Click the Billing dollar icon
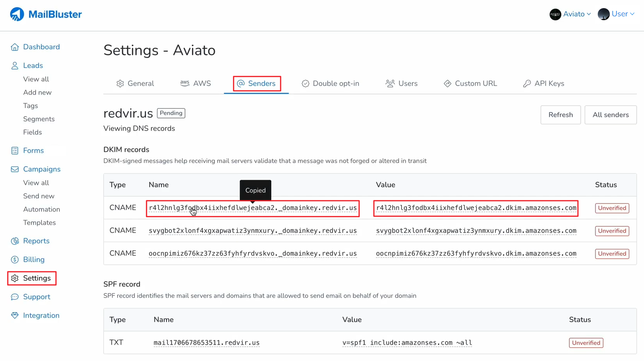The height and width of the screenshot is (361, 644). [x=15, y=260]
